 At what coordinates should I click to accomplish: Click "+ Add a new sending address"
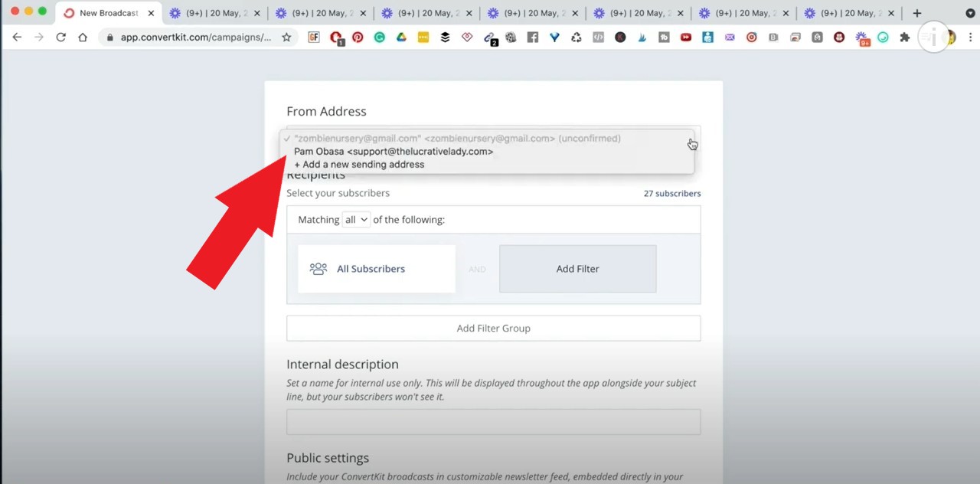[x=358, y=164]
